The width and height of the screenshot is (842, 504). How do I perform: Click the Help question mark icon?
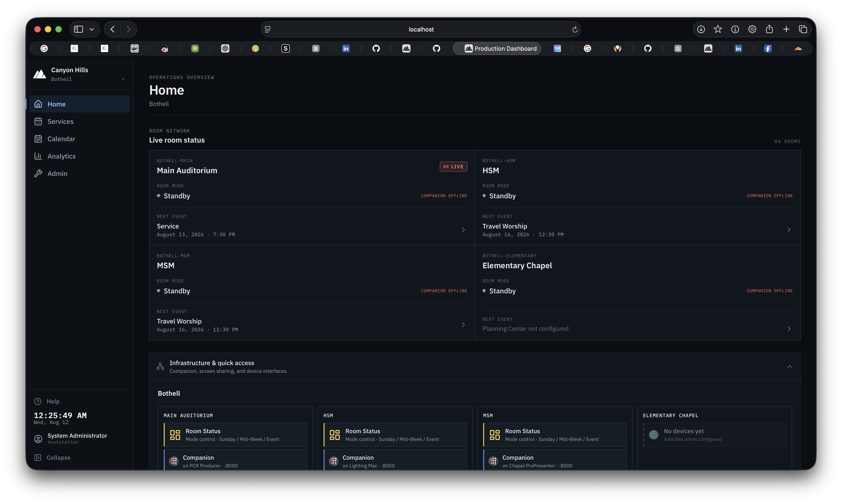pyautogui.click(x=38, y=401)
